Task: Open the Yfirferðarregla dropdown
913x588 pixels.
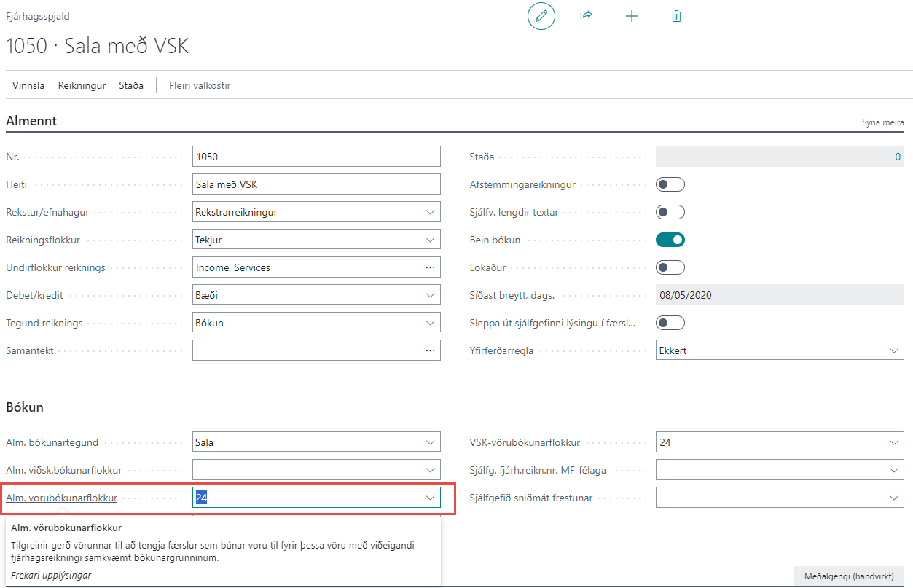Action: pyautogui.click(x=894, y=350)
